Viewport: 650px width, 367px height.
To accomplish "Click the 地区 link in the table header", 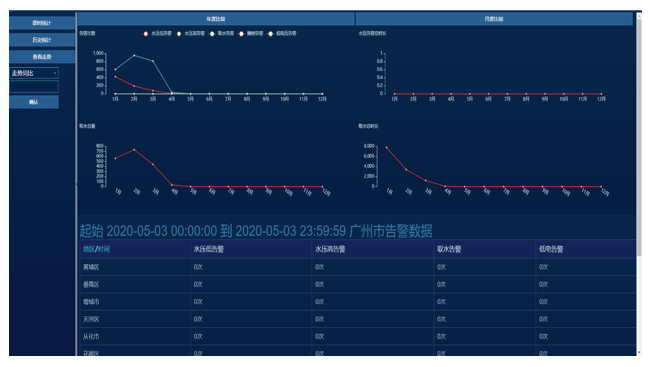I will (89, 249).
